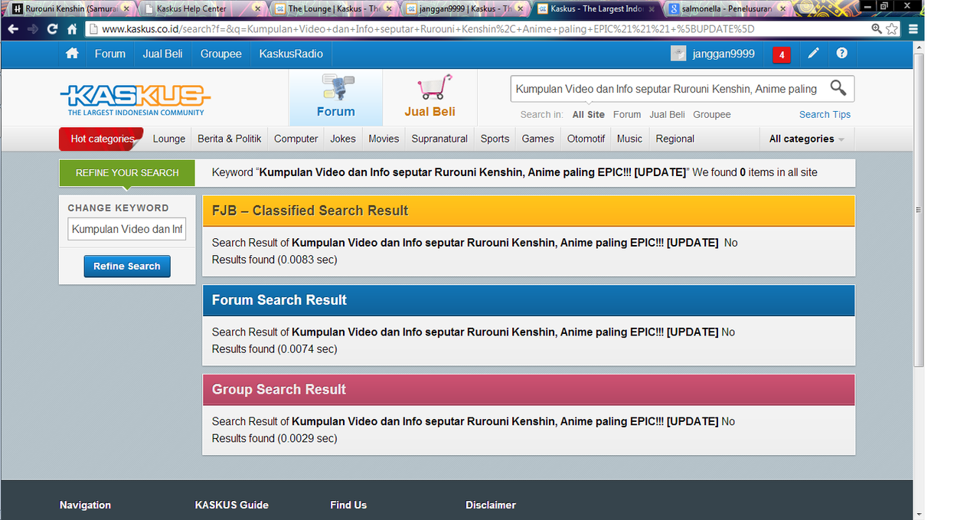This screenshot has height=520, width=980.
Task: Open the Supranatural category
Action: (x=439, y=139)
